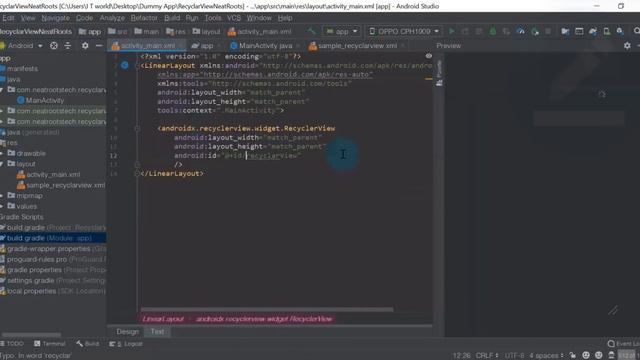Click the editor horizontal scrollbar

pos(267,310)
